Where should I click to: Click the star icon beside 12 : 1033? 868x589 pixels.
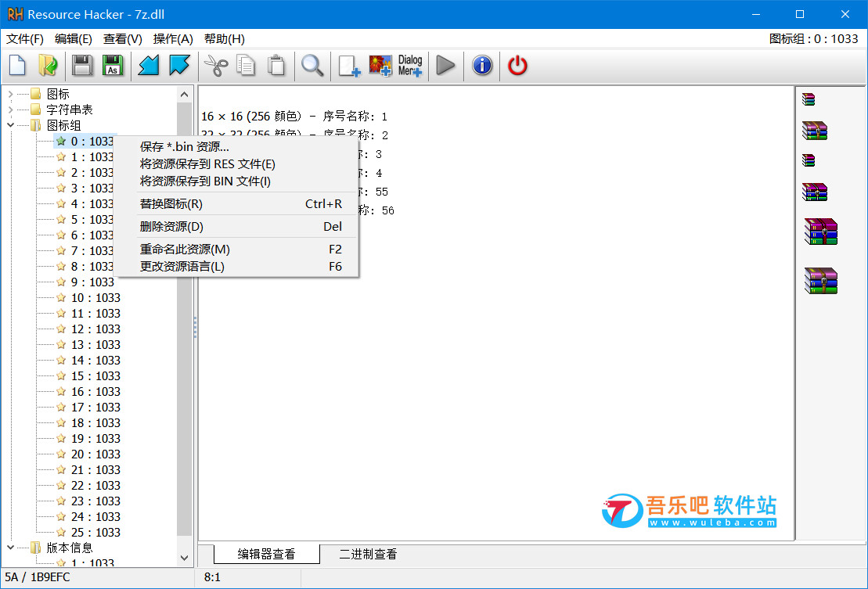click(x=61, y=329)
